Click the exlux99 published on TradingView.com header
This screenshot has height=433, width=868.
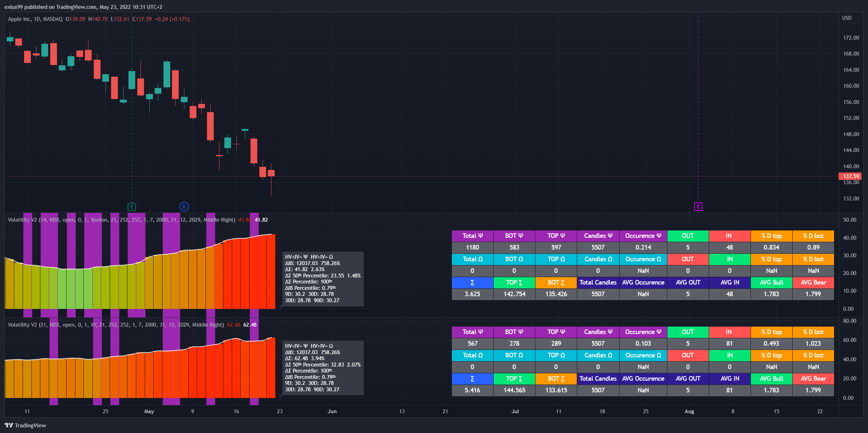(x=83, y=7)
